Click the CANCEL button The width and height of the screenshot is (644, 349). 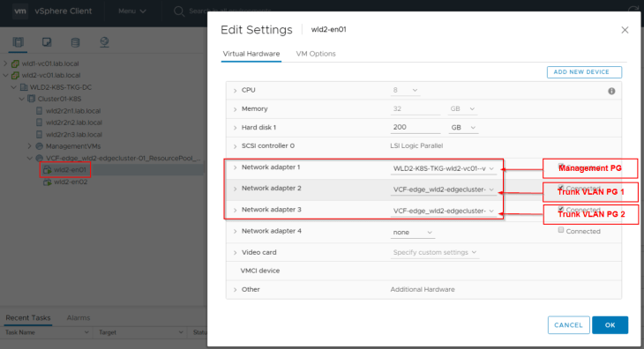point(568,325)
